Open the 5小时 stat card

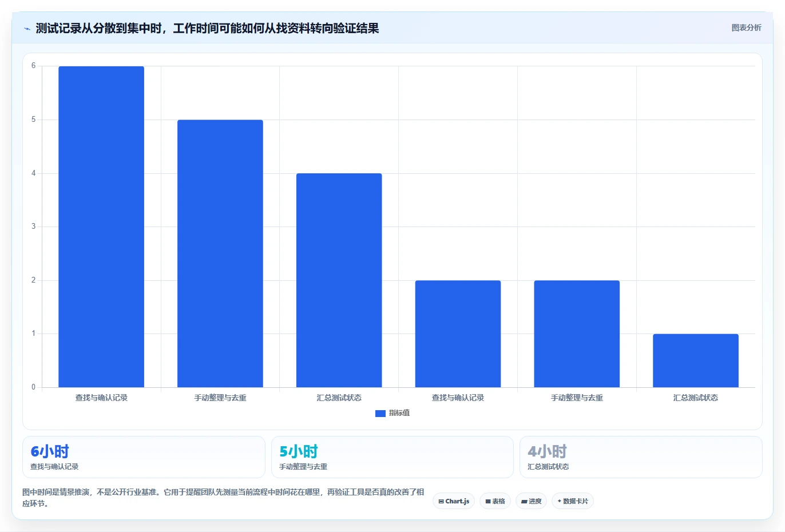[x=392, y=457]
